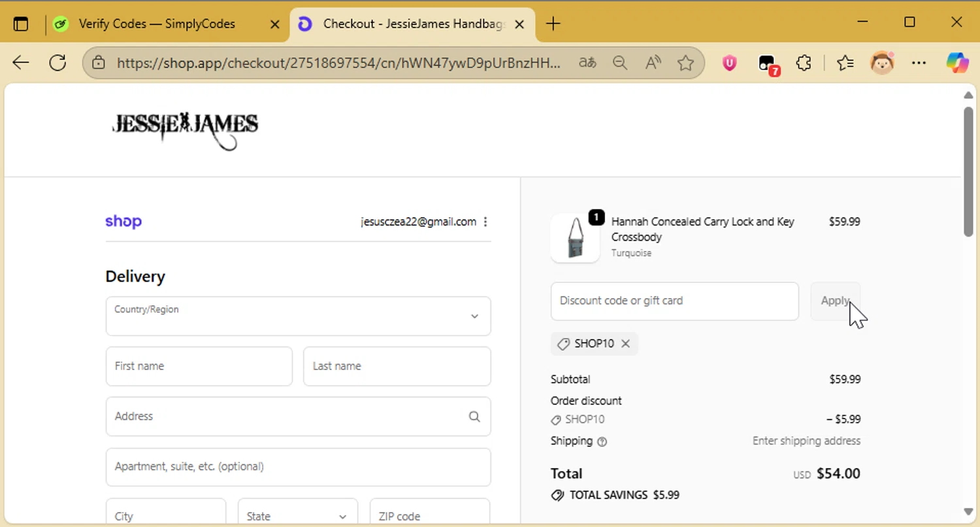Open the Favorites list icon

[x=845, y=63]
